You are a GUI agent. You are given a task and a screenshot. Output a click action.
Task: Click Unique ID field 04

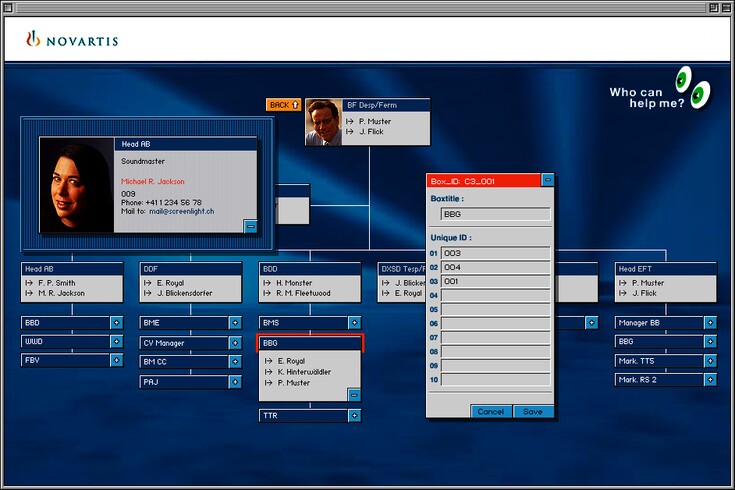pyautogui.click(x=495, y=296)
